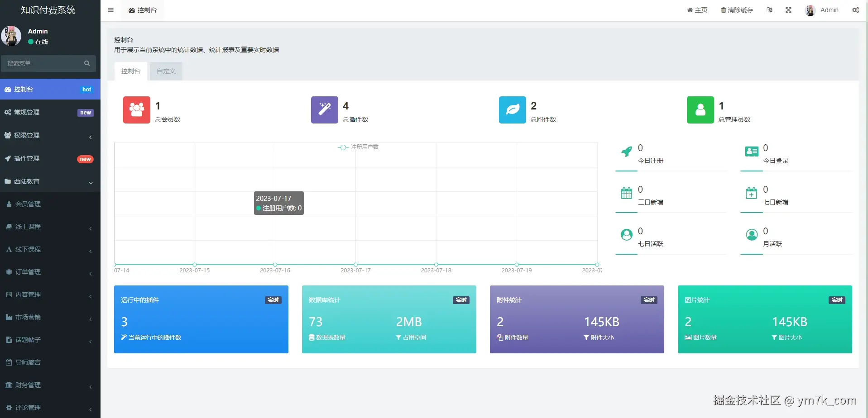Collapse the 西陆教育 menu
The width and height of the screenshot is (868, 418).
point(50,181)
